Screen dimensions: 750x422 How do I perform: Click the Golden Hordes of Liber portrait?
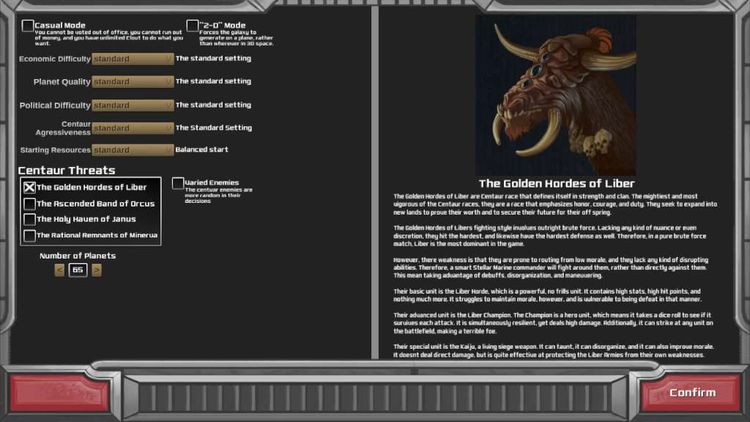pos(556,96)
